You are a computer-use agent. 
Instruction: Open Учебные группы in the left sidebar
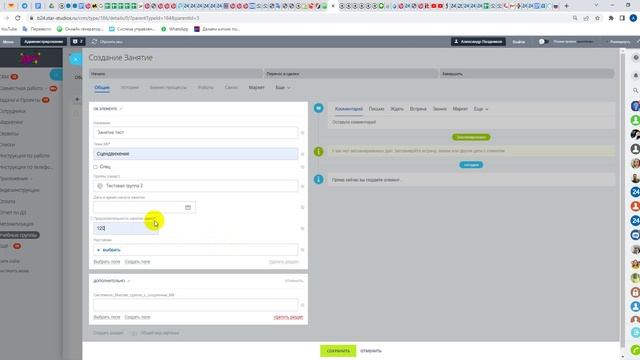coord(19,235)
